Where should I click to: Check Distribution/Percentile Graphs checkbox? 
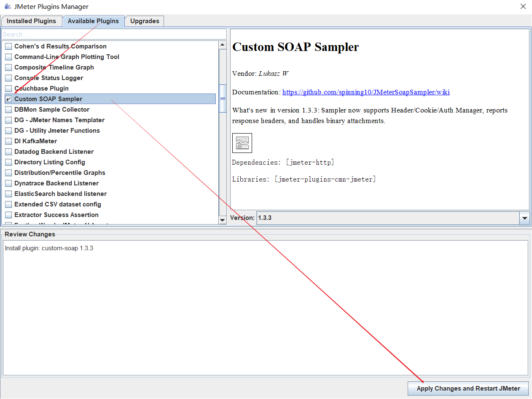coord(8,173)
